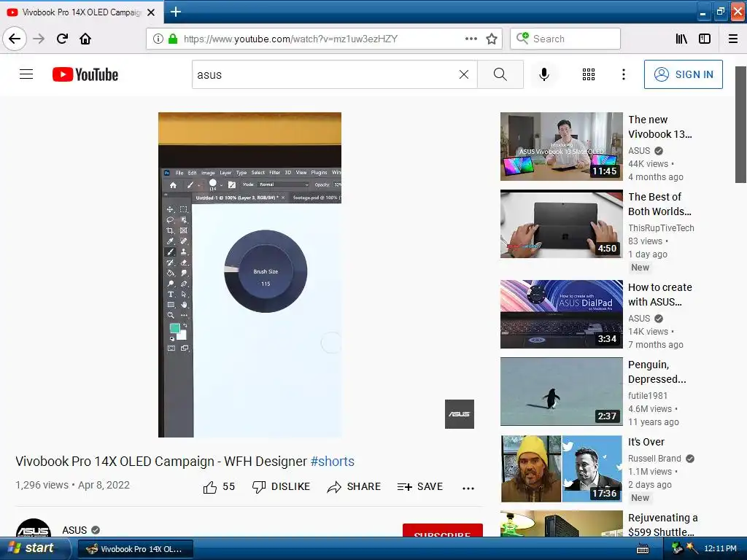Click ThisRupTiveTech channel name
Image resolution: width=747 pixels, height=560 pixels.
tap(661, 228)
